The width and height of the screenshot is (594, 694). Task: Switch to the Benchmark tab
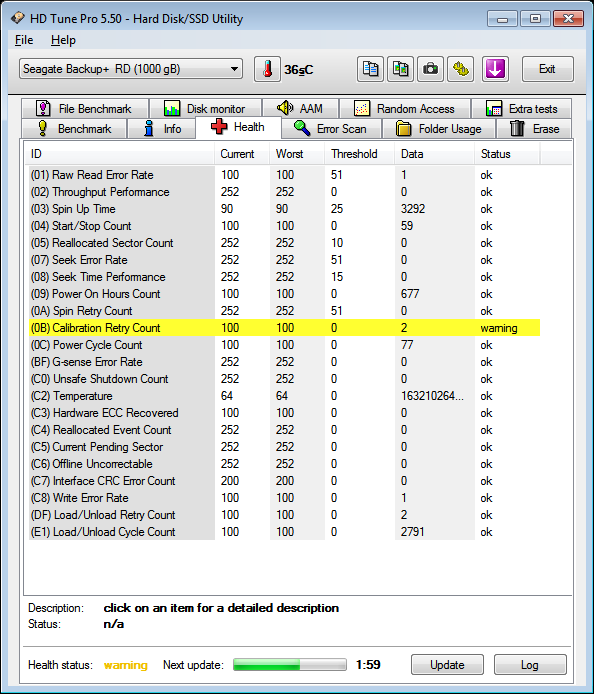(x=74, y=129)
